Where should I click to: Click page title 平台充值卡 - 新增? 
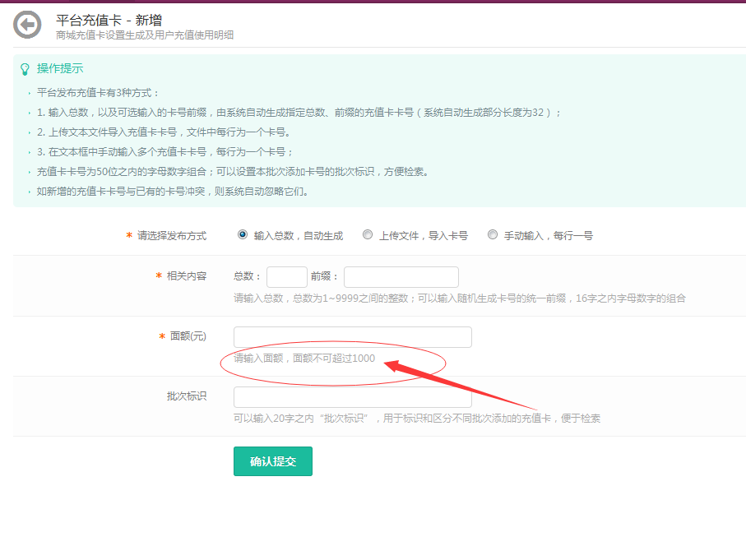pyautogui.click(x=109, y=20)
